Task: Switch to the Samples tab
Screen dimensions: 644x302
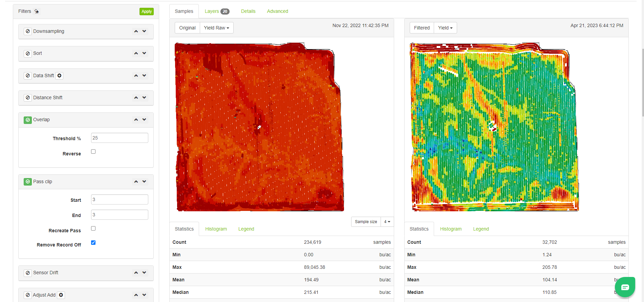Action: tap(184, 11)
